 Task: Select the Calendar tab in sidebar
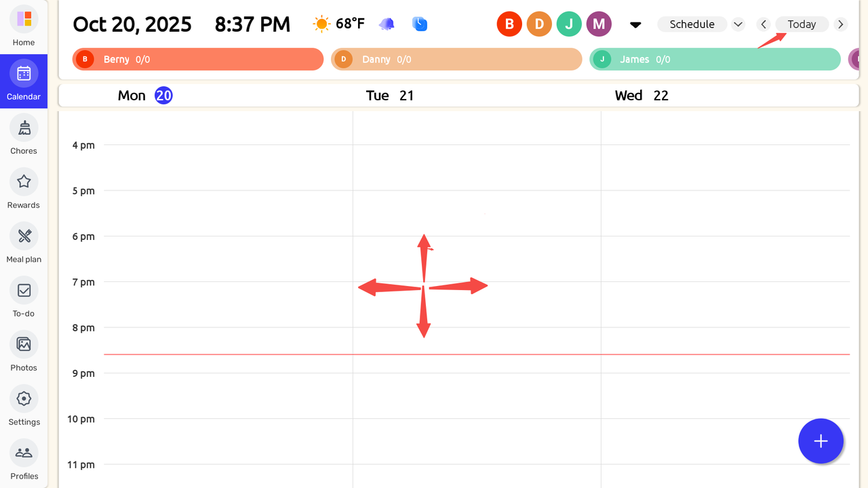(x=24, y=81)
